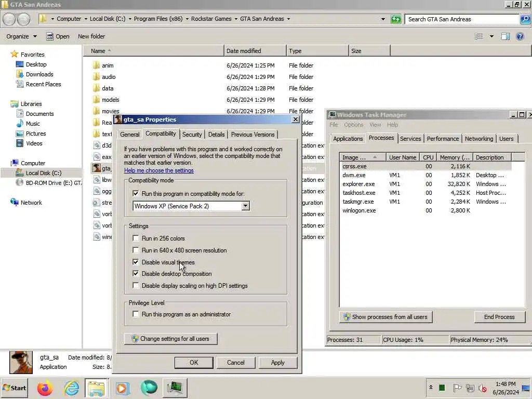Screen dimensions: 532x399
Task: Open Firefox from the taskbar
Action: (x=45, y=388)
